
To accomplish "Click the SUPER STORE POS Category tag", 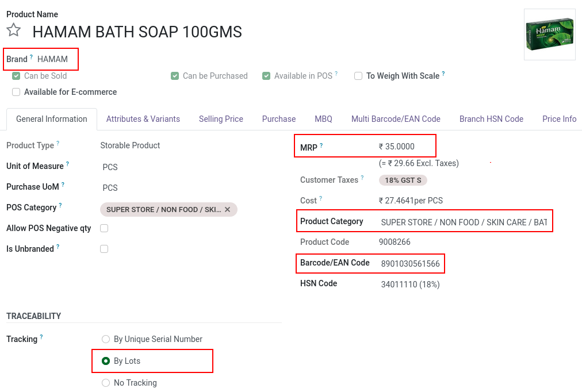I will [164, 210].
